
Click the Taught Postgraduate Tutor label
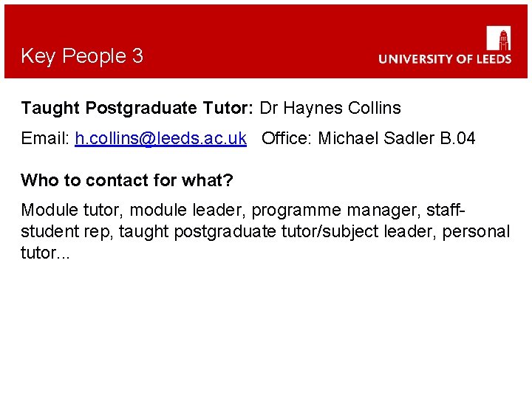pyautogui.click(x=137, y=109)
